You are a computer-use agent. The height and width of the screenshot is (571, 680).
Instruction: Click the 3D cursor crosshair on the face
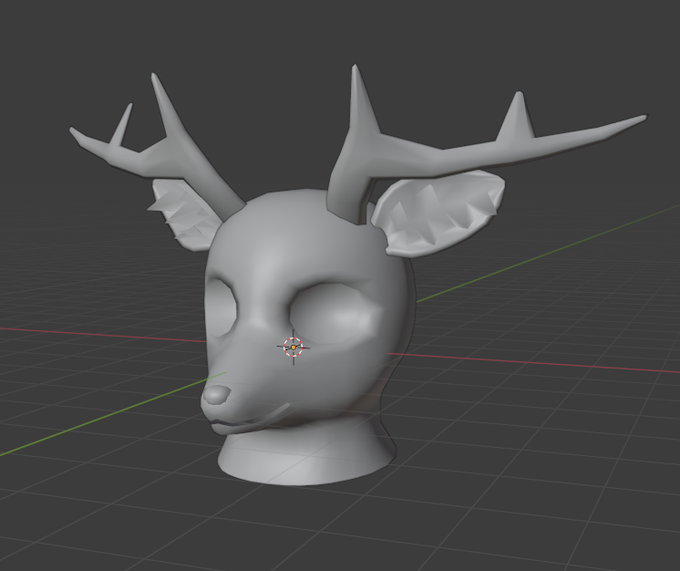coord(293,347)
